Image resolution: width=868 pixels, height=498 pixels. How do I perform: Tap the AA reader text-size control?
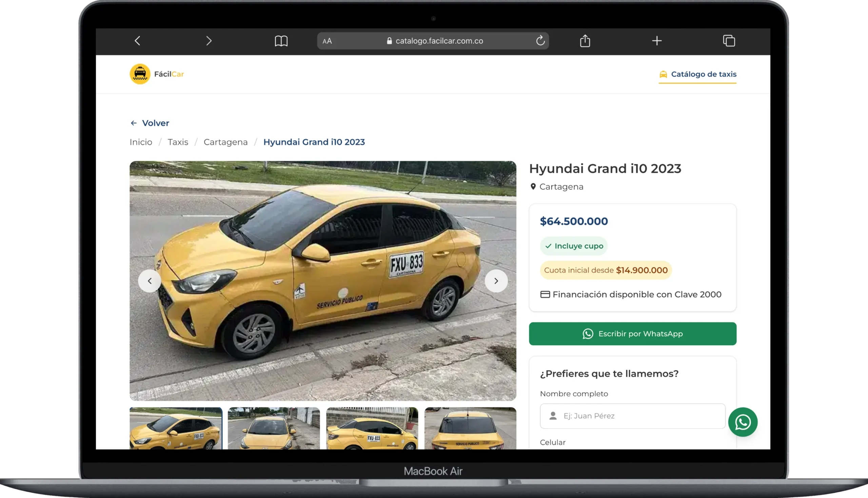coord(327,41)
